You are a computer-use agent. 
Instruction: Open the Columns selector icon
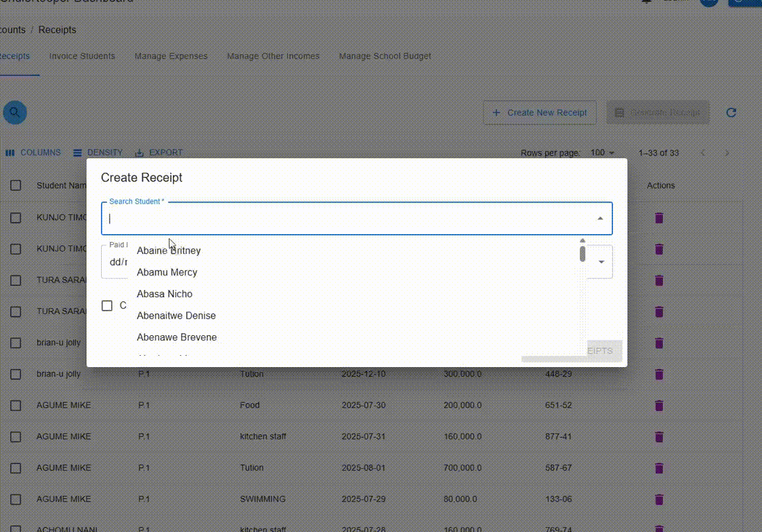tap(10, 152)
